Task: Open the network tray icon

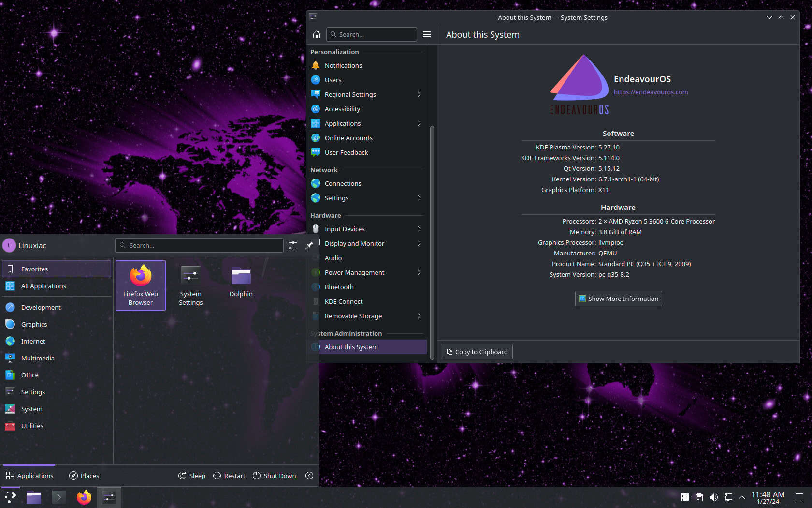Action: [x=728, y=497]
